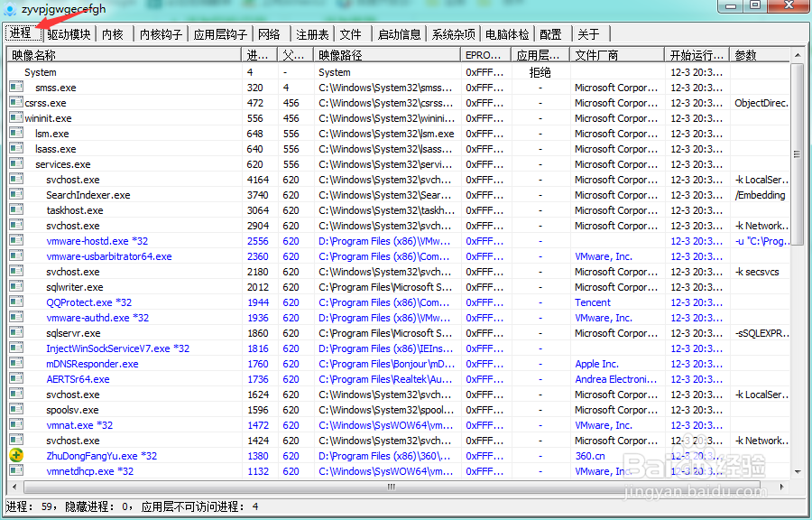
Task: Click the application icon in title bar
Action: click(x=10, y=9)
